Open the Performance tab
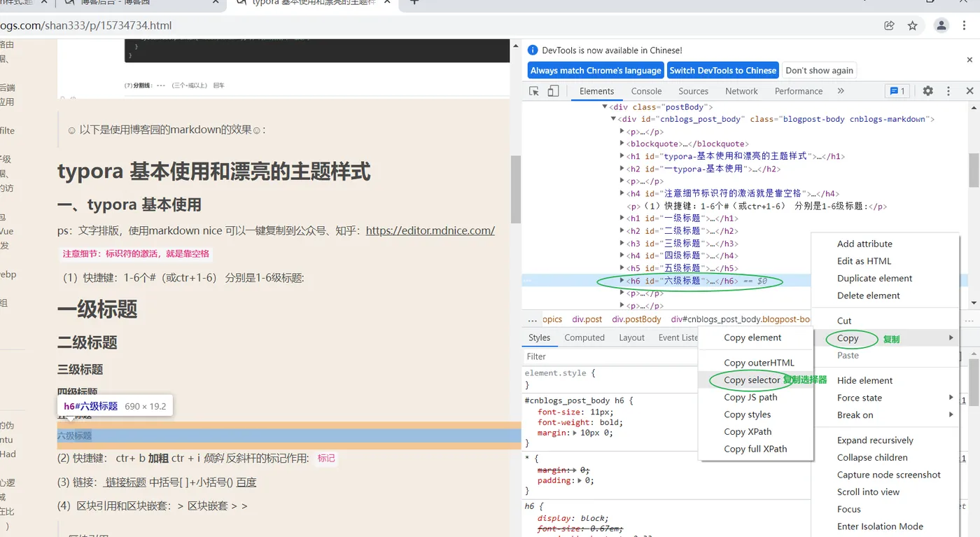Image resolution: width=980 pixels, height=537 pixels. coord(799,91)
